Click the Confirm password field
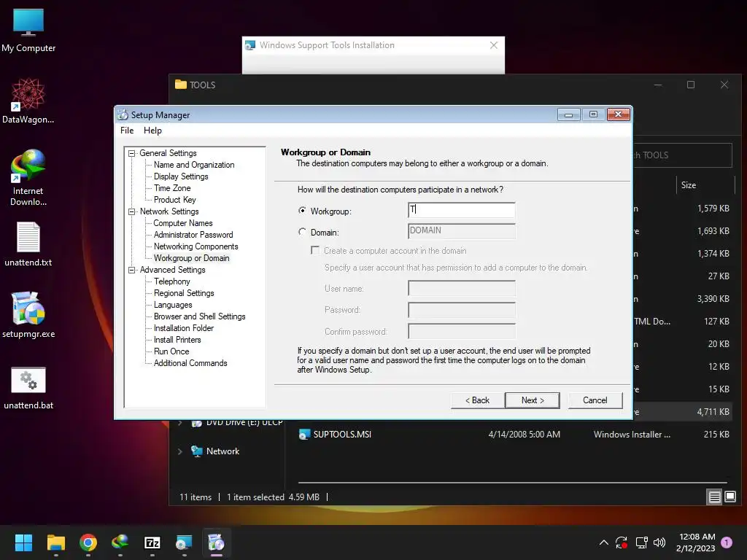 462,332
